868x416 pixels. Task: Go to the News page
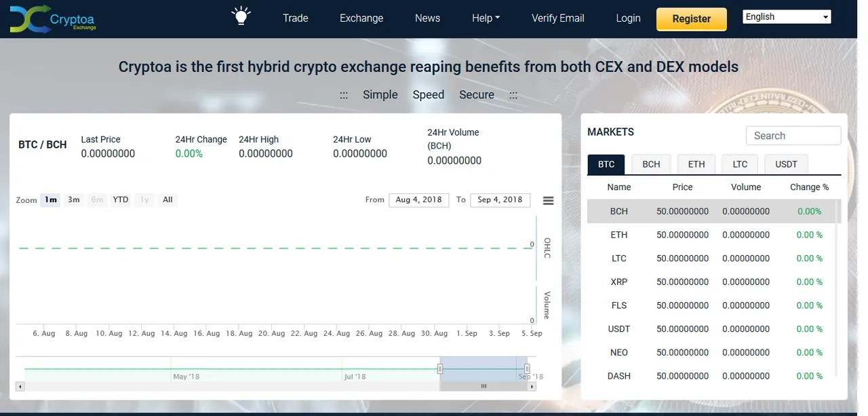(427, 18)
